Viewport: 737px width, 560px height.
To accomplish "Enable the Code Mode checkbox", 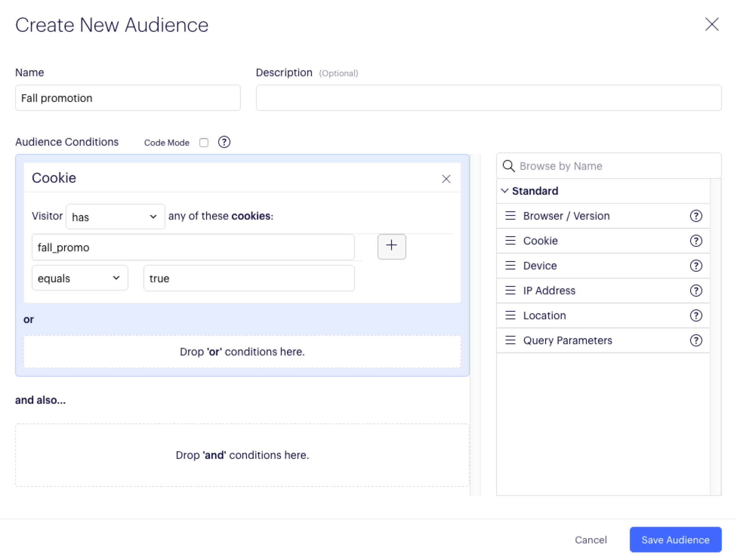I will coord(204,143).
